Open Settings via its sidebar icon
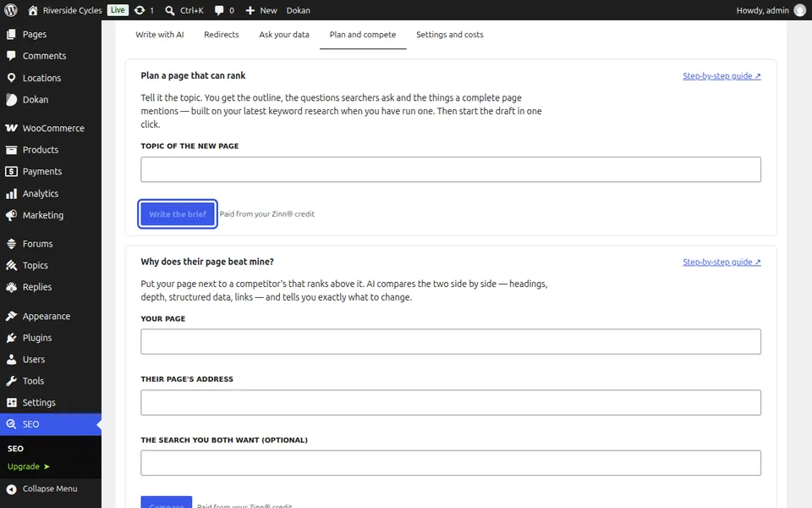 [11, 403]
